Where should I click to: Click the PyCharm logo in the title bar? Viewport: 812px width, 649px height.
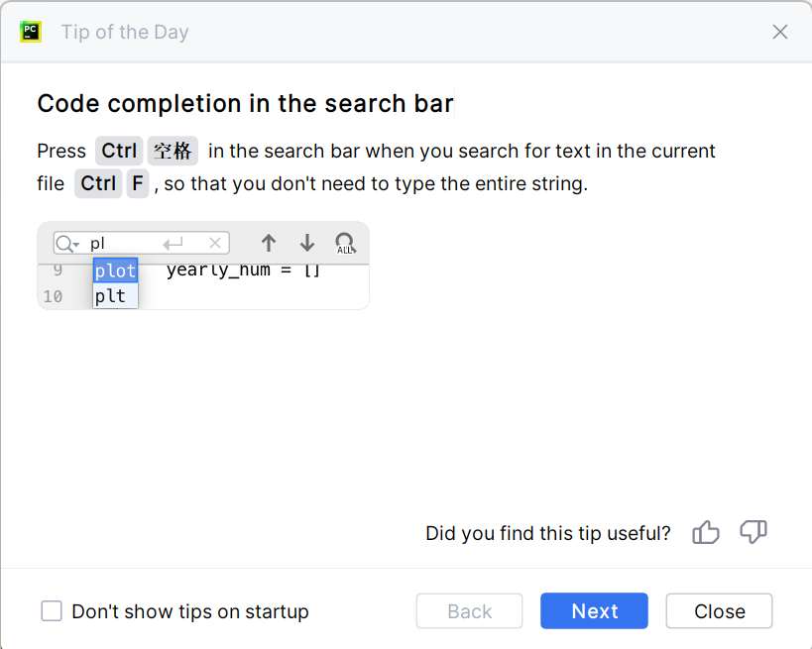coord(30,32)
